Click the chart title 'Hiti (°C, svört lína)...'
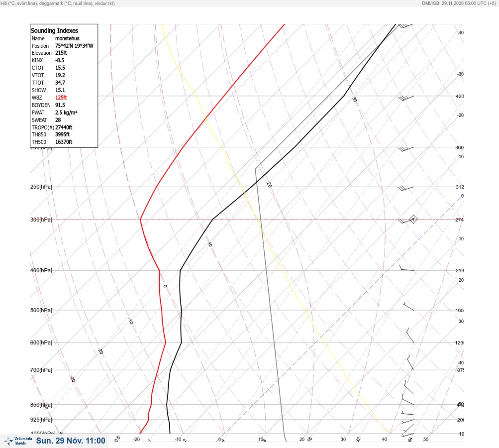The image size is (499, 448). coord(58,3)
